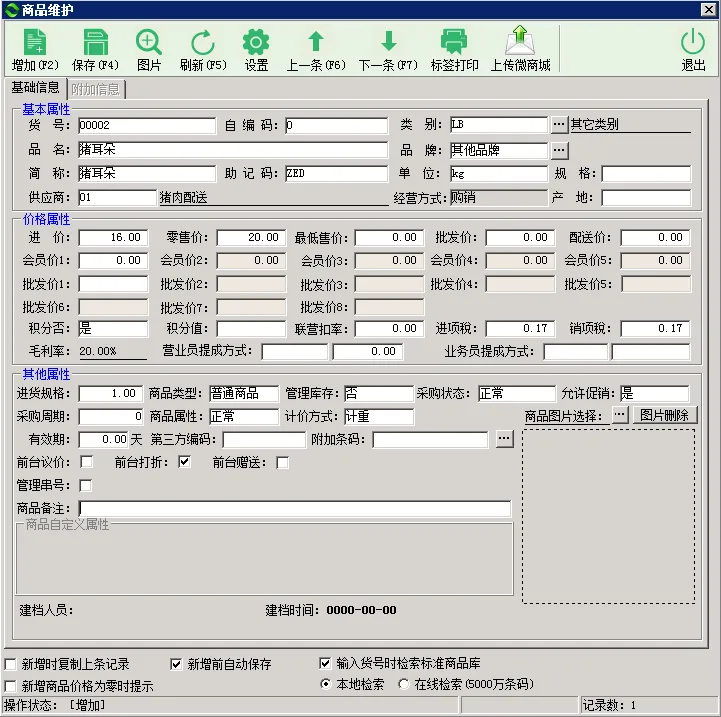Viewport: 721px width, 717px height.
Task: Click the 标签打印 label print icon
Action: pyautogui.click(x=454, y=41)
